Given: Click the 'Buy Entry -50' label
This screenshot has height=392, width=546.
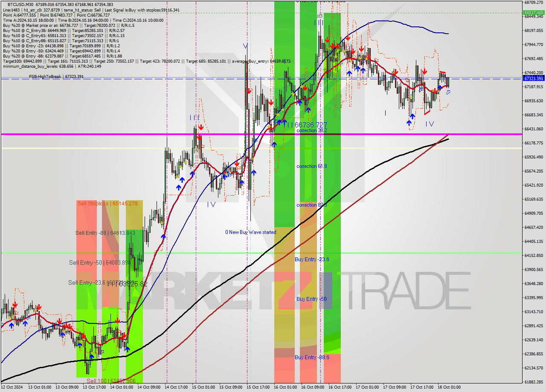Looking at the screenshot, I should point(311,299).
